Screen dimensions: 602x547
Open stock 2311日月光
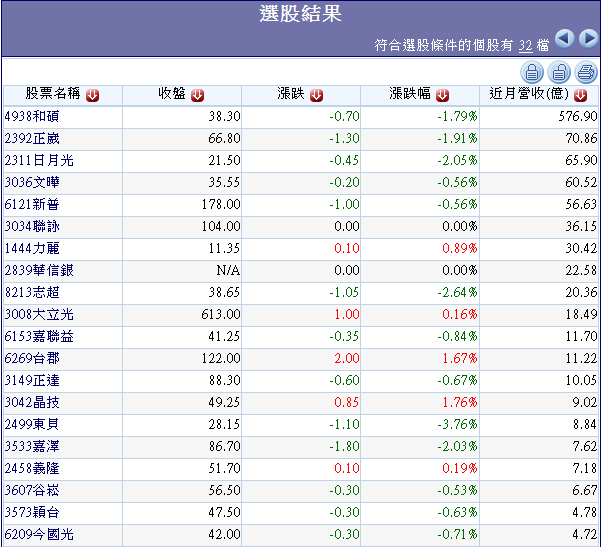[39, 160]
